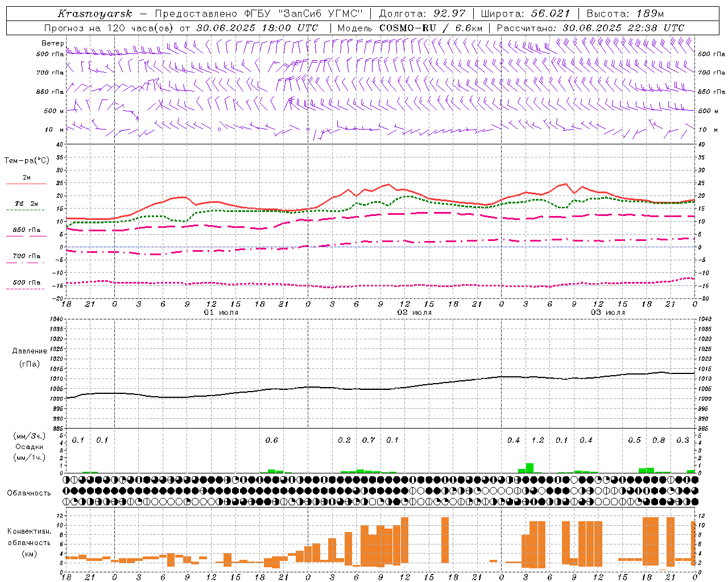This screenshot has height=582, width=728.
Task: Click the '02 июля' date label
Action: [x=415, y=313]
